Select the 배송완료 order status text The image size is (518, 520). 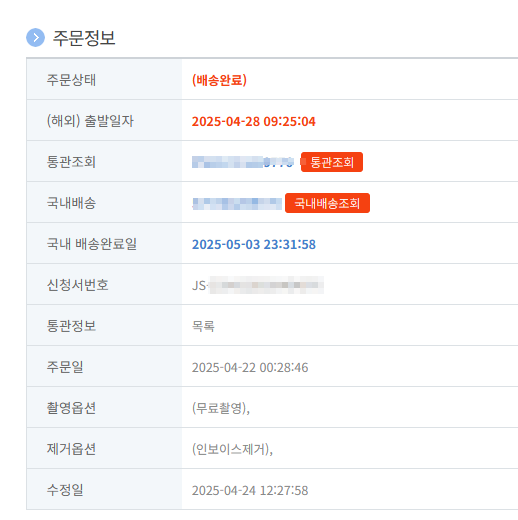coord(219,80)
